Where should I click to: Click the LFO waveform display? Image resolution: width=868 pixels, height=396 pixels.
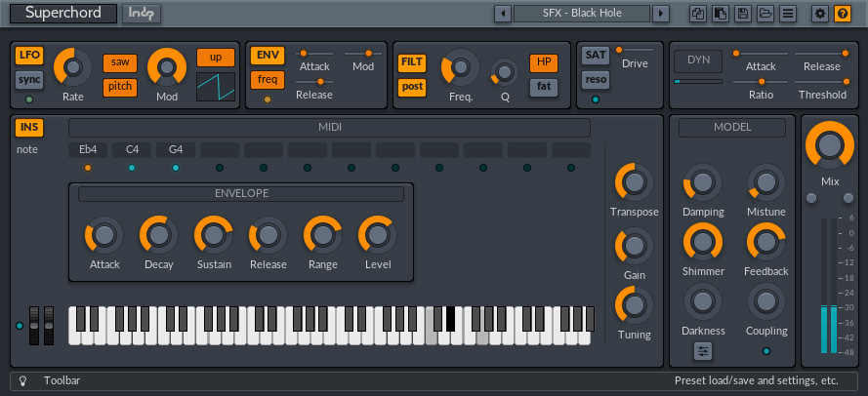click(216, 87)
